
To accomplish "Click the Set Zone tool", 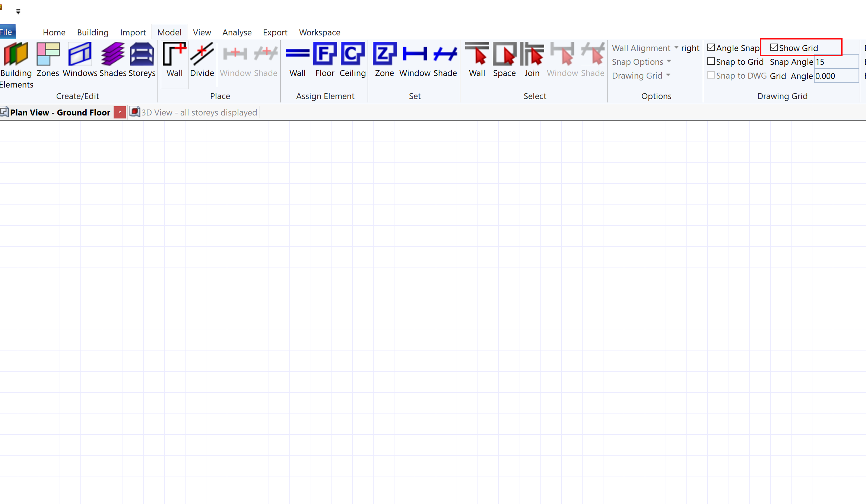I will (x=384, y=60).
